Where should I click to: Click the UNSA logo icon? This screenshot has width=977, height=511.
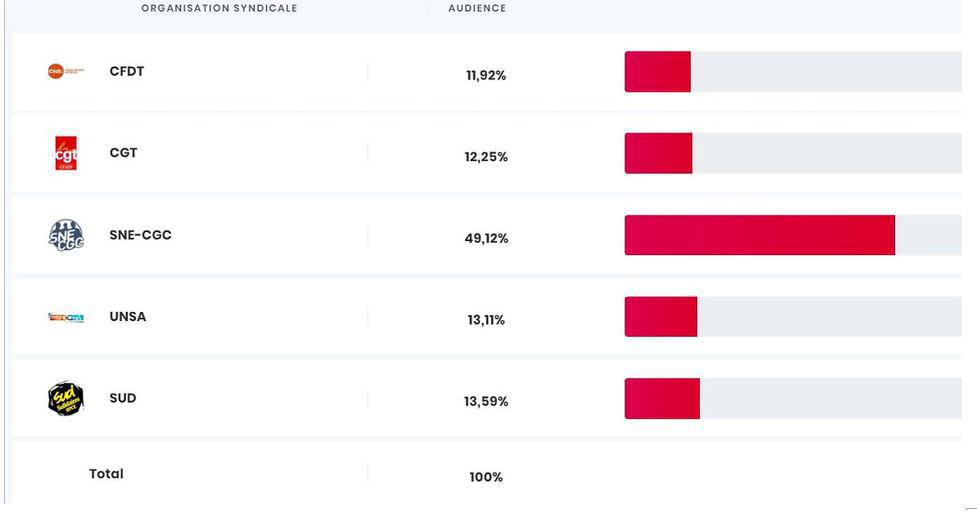pyautogui.click(x=66, y=317)
